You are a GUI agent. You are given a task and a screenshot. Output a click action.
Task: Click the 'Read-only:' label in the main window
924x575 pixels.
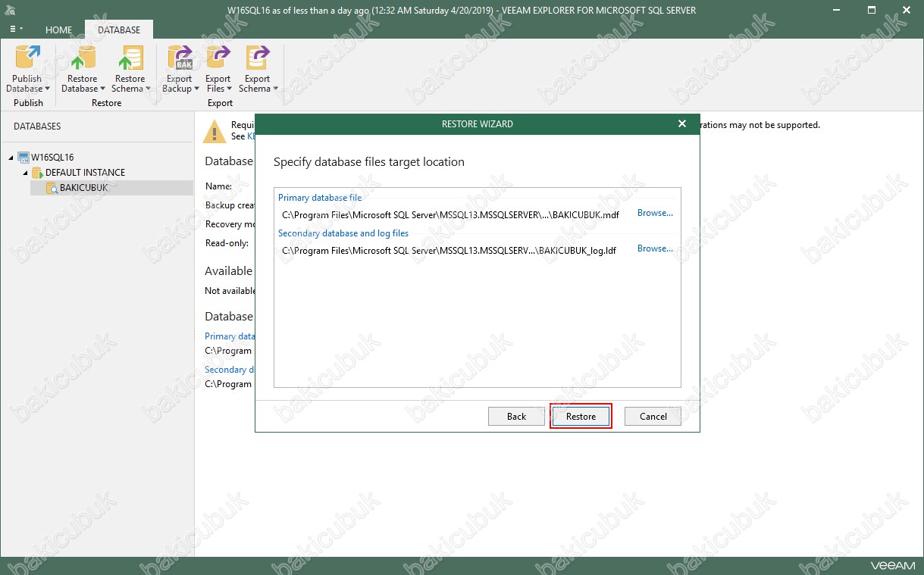pos(227,243)
